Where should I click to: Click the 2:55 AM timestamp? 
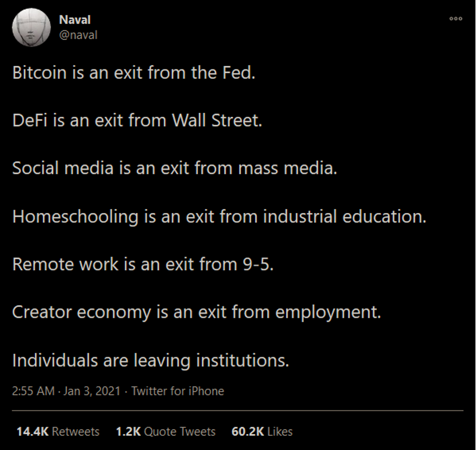click(33, 391)
